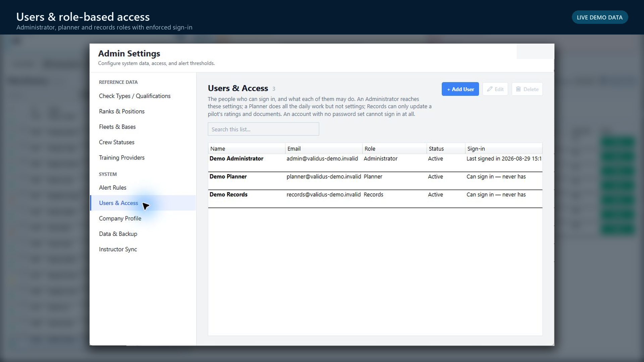Select Crew Statuses in sidebar

(143, 142)
